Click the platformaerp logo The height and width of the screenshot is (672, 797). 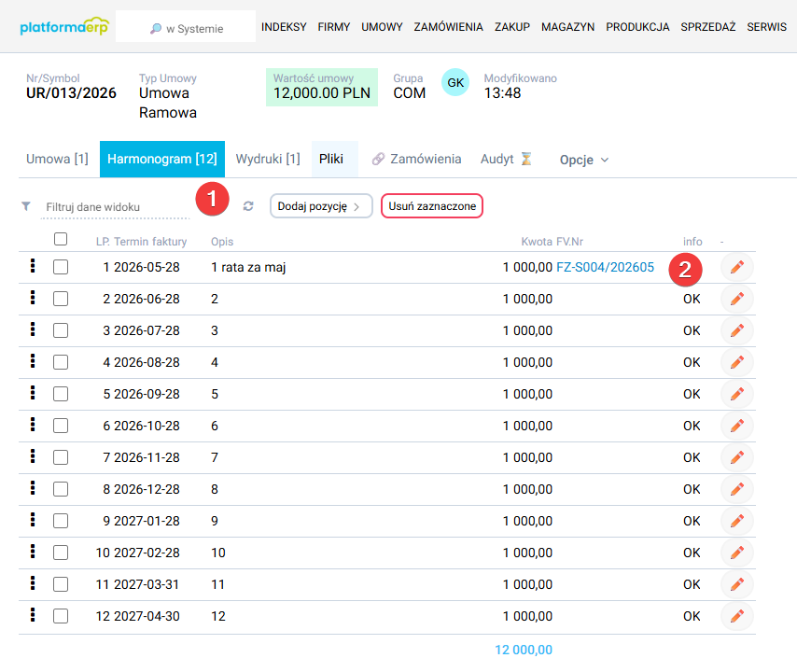[64, 26]
